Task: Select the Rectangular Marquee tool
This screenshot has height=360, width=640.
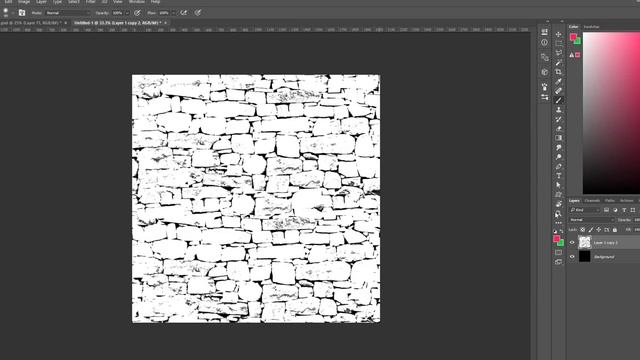Action: pyautogui.click(x=558, y=44)
